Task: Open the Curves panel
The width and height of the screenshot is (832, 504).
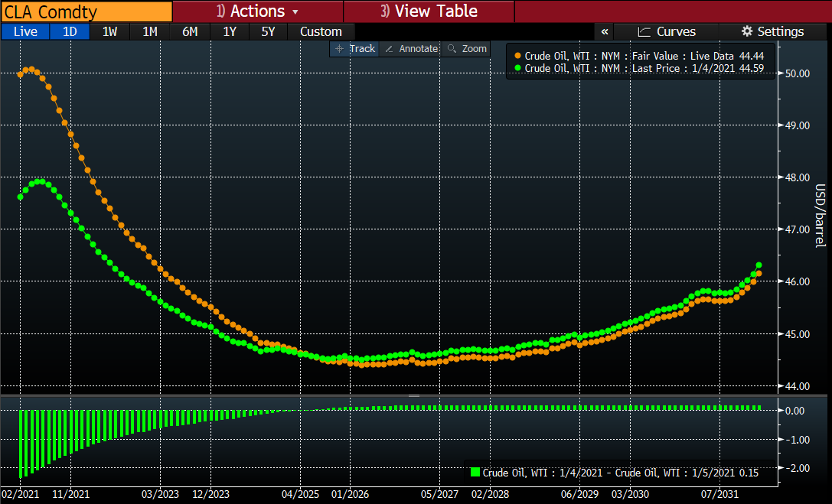Action: coord(667,32)
